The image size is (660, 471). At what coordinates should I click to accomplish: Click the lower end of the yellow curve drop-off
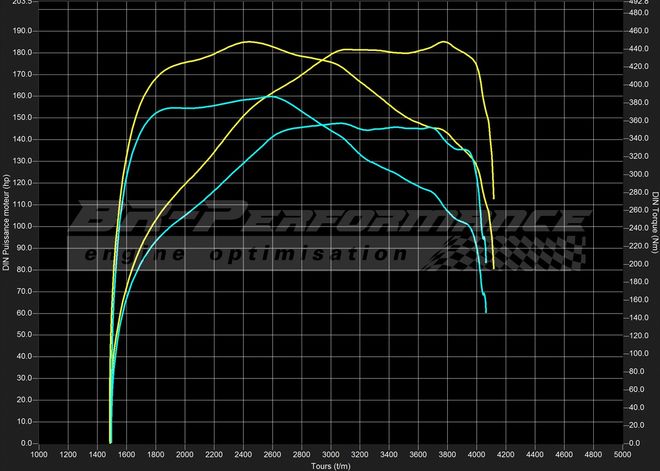pos(493,267)
